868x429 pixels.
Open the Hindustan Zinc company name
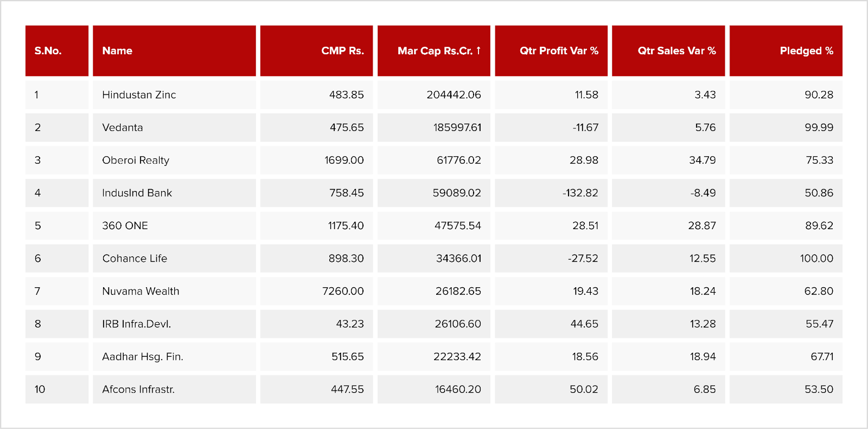(x=139, y=94)
